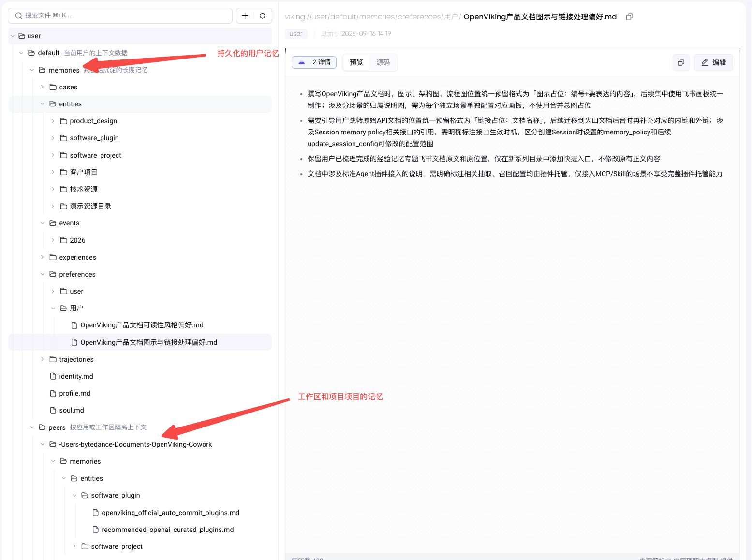Collapse the root user folder
This screenshot has height=560, width=752.
(x=13, y=36)
